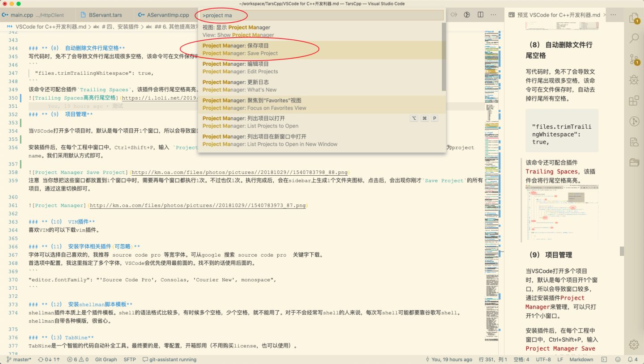This screenshot has width=644, height=364.
Task: Open Git Graph from the status bar
Action: click(106, 359)
